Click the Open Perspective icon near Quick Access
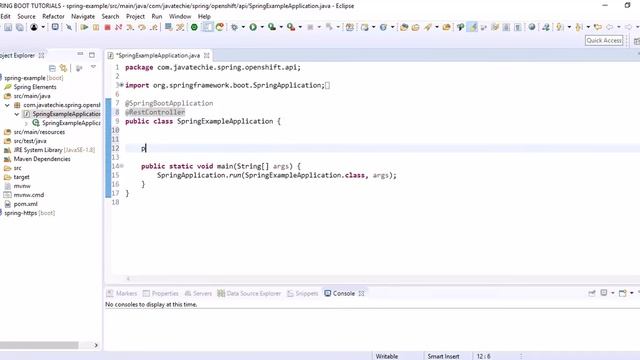 [x=636, y=41]
